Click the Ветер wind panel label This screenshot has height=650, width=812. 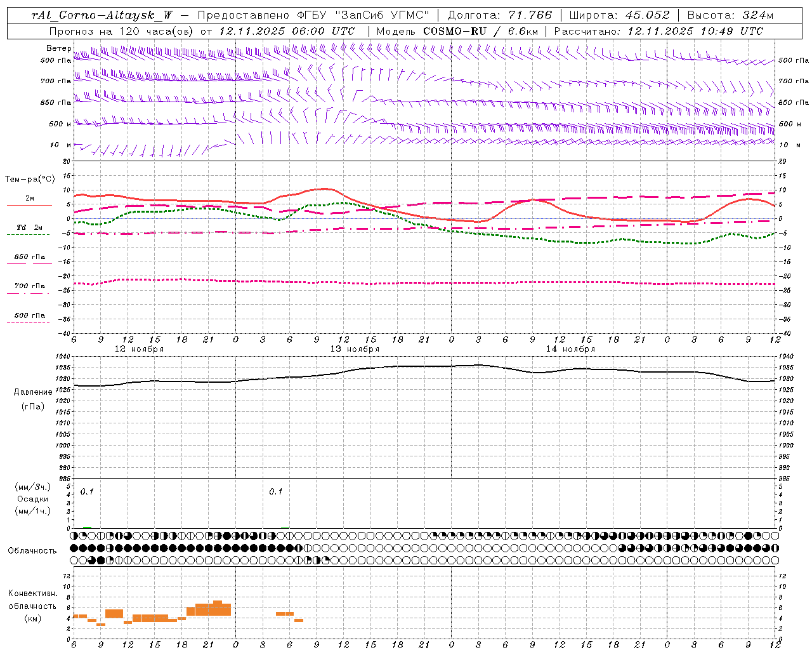click(58, 48)
